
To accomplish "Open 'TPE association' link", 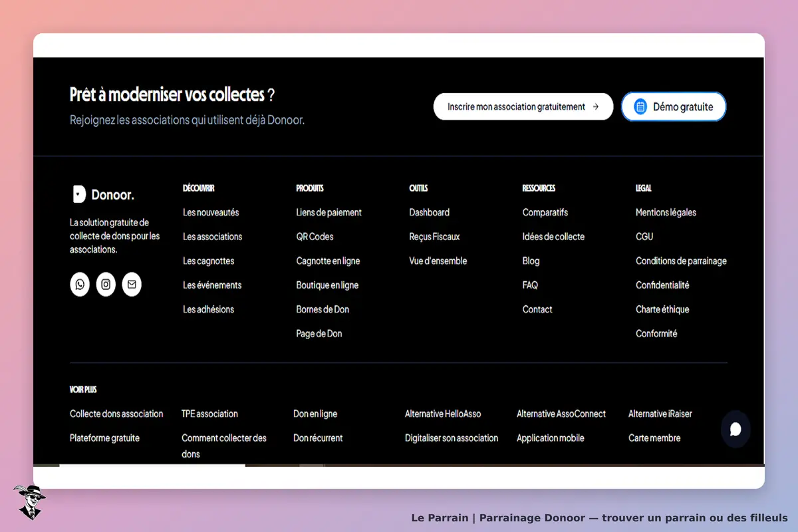I will click(x=210, y=414).
